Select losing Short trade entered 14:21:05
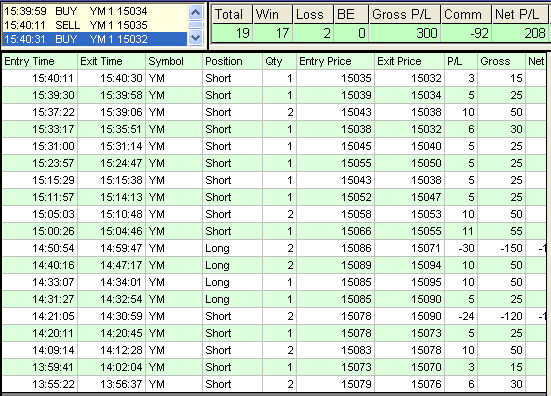 (274, 316)
